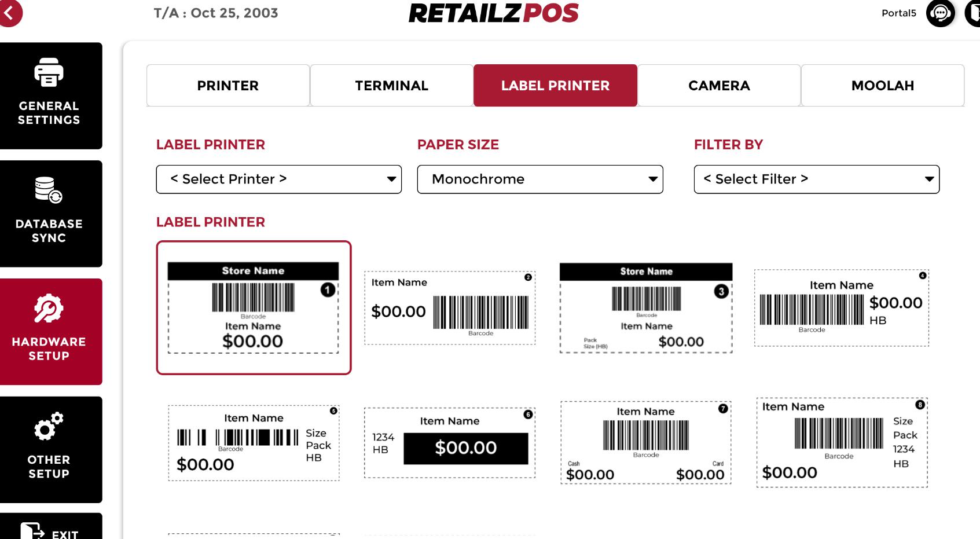Select Hardware Setup wrench icon

click(49, 309)
